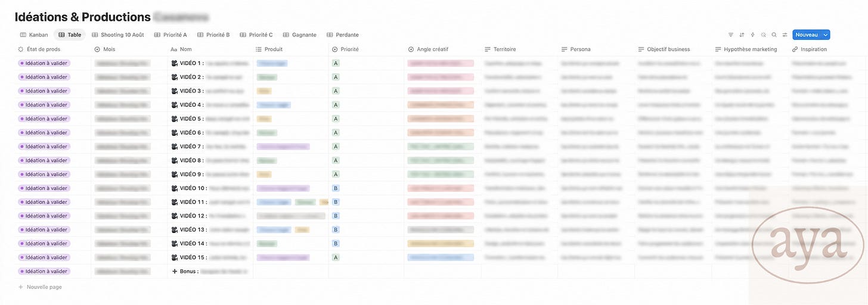Click the blue Nouveau button
The height and width of the screenshot is (305, 868).
(x=807, y=35)
